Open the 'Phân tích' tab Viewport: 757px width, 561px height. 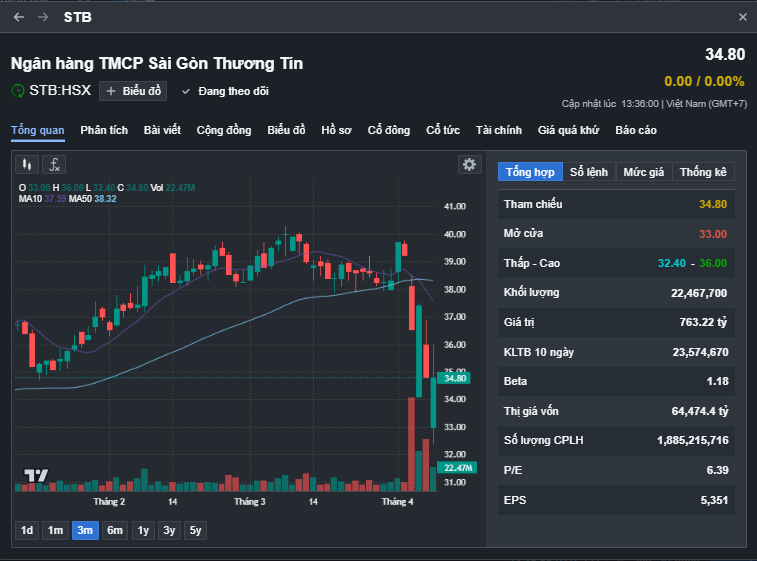pyautogui.click(x=104, y=130)
